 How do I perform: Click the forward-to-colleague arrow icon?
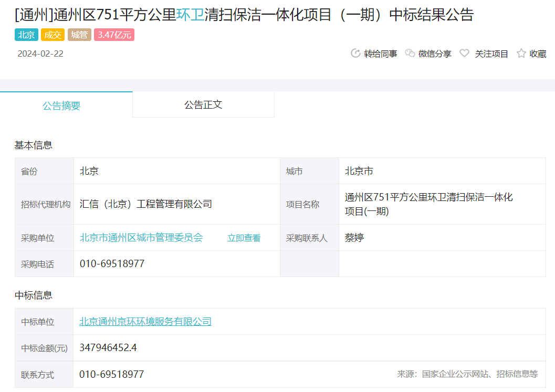point(355,54)
